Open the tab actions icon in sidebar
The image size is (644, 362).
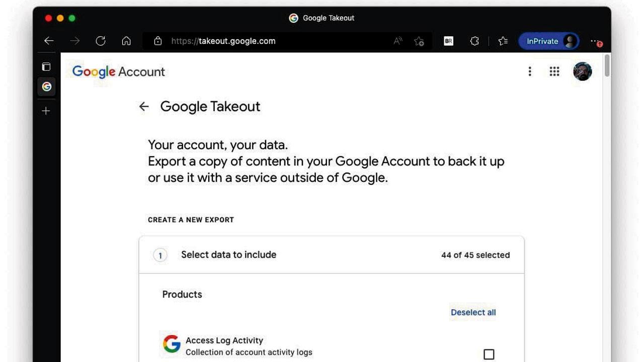pyautogui.click(x=46, y=66)
